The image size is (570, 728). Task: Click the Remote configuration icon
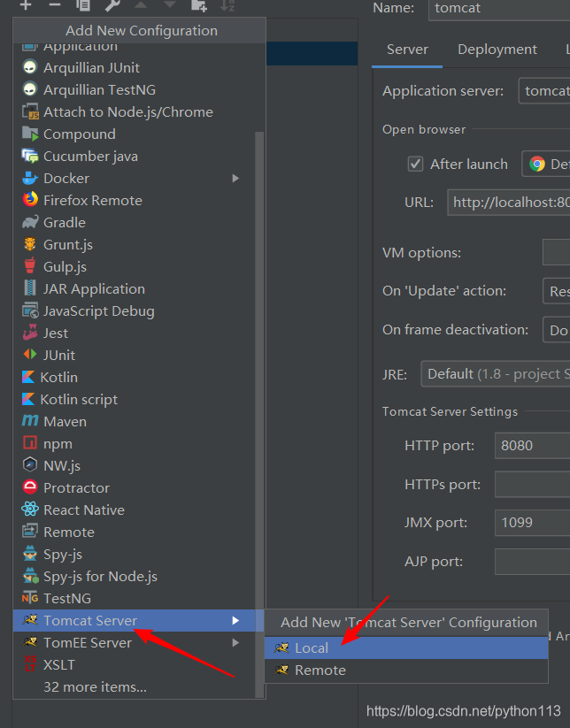30,532
